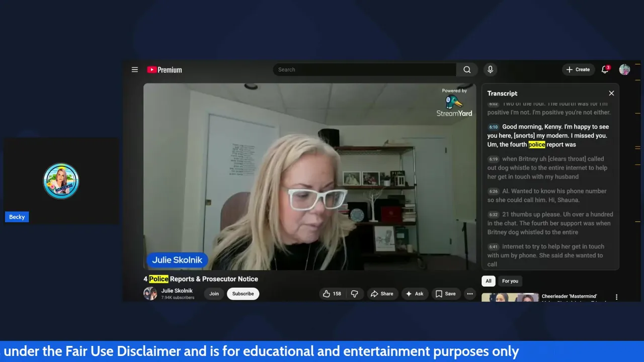Viewport: 644px width, 362px height.
Task: Open the YouTube hamburger guide menu
Action: (135, 69)
